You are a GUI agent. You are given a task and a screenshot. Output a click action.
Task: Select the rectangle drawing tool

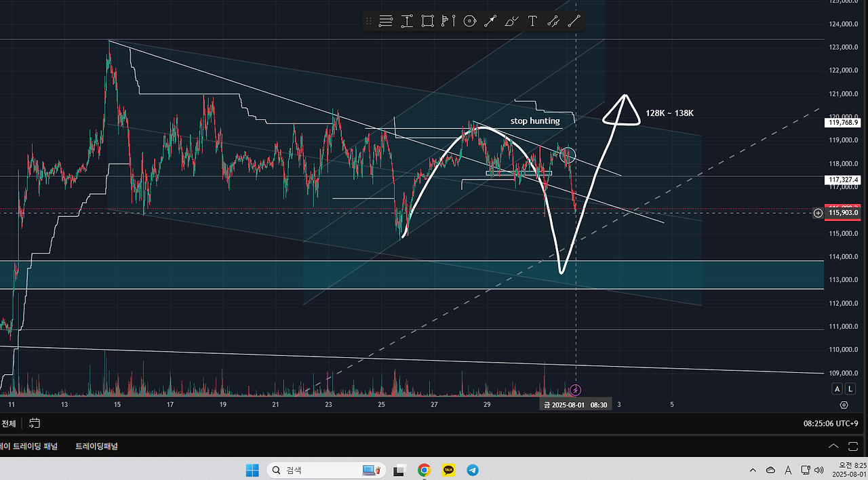[427, 21]
